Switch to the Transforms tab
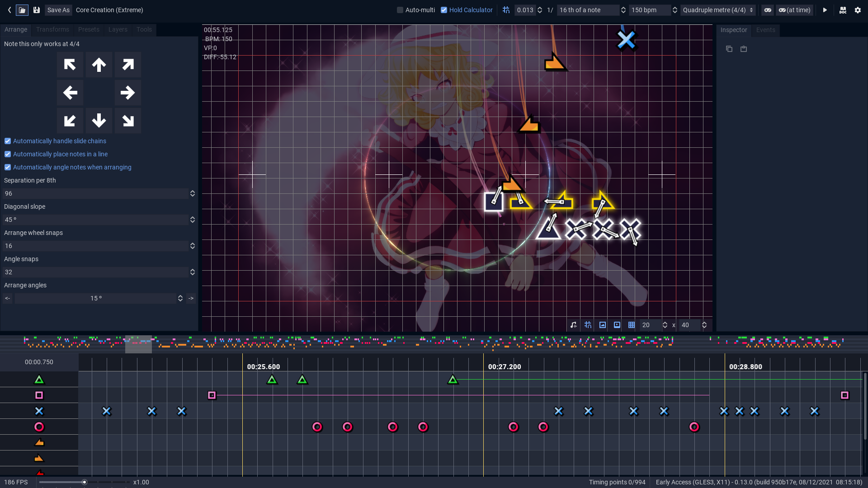This screenshot has height=488, width=868. pos(52,29)
